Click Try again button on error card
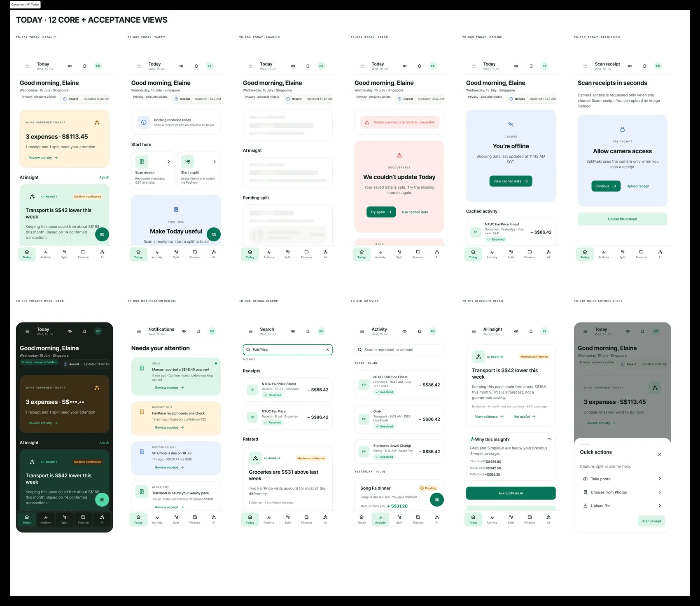The image size is (700, 606). [x=381, y=212]
